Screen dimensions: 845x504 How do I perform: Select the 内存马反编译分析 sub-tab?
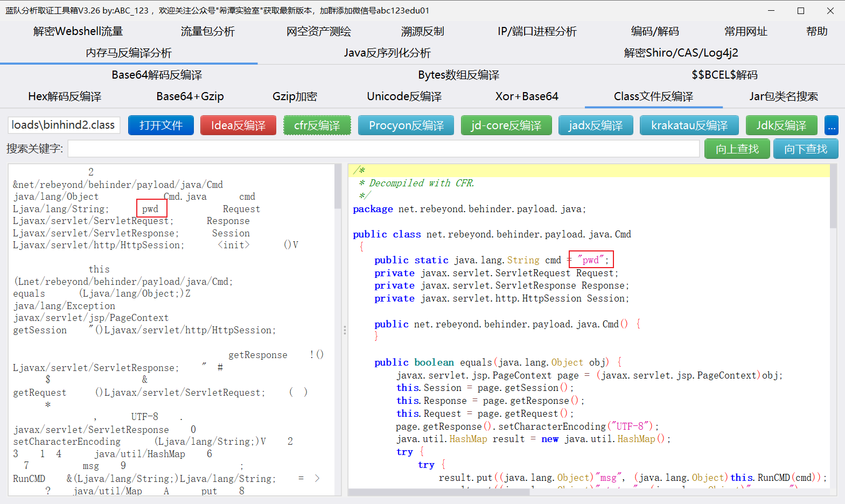(x=129, y=53)
